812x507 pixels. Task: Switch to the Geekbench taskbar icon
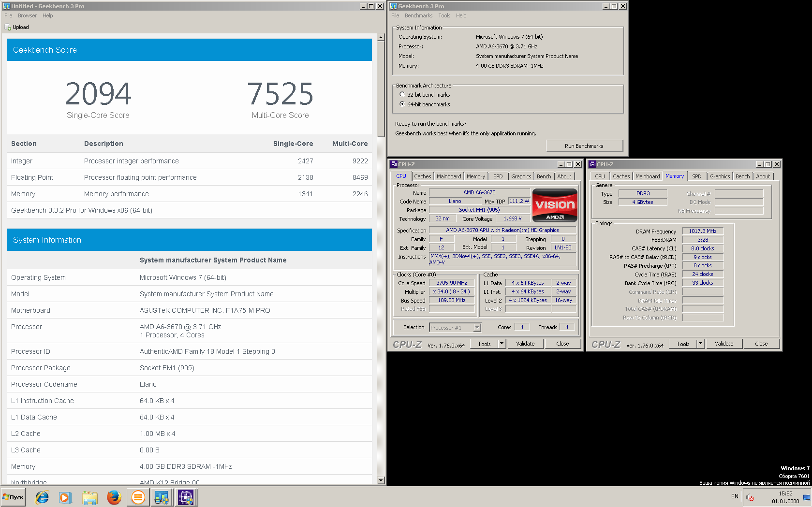162,497
